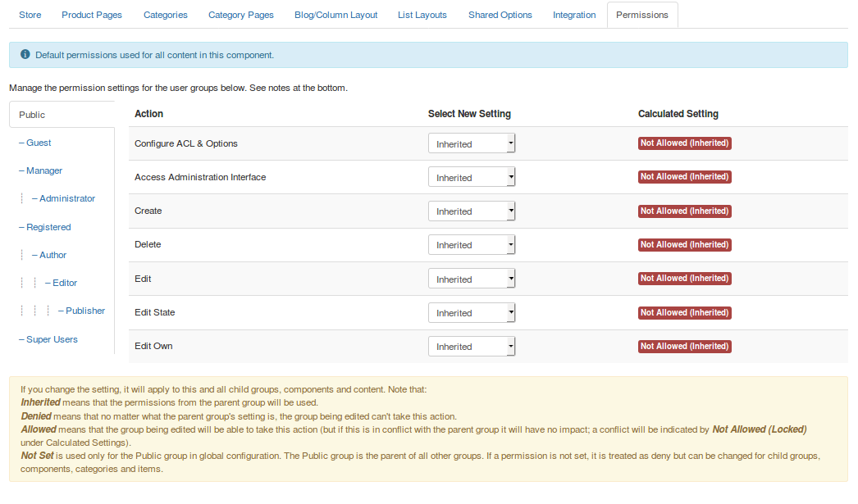Switch to the Shared Options tab
Viewport: 858px width, 504px height.
click(x=500, y=14)
